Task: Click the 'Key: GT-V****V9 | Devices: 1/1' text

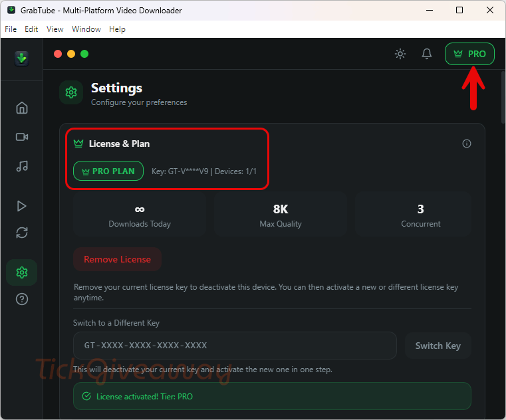Action: (204, 171)
